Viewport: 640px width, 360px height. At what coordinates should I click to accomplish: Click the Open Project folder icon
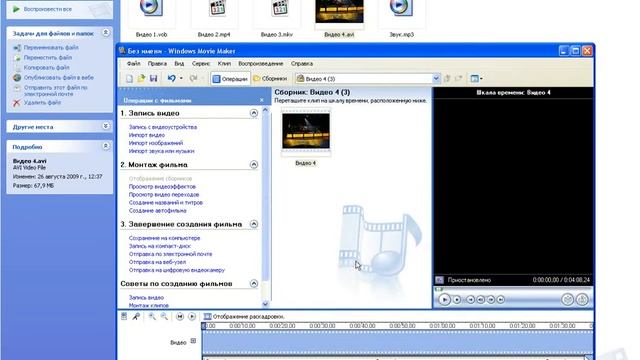pyautogui.click(x=141, y=78)
